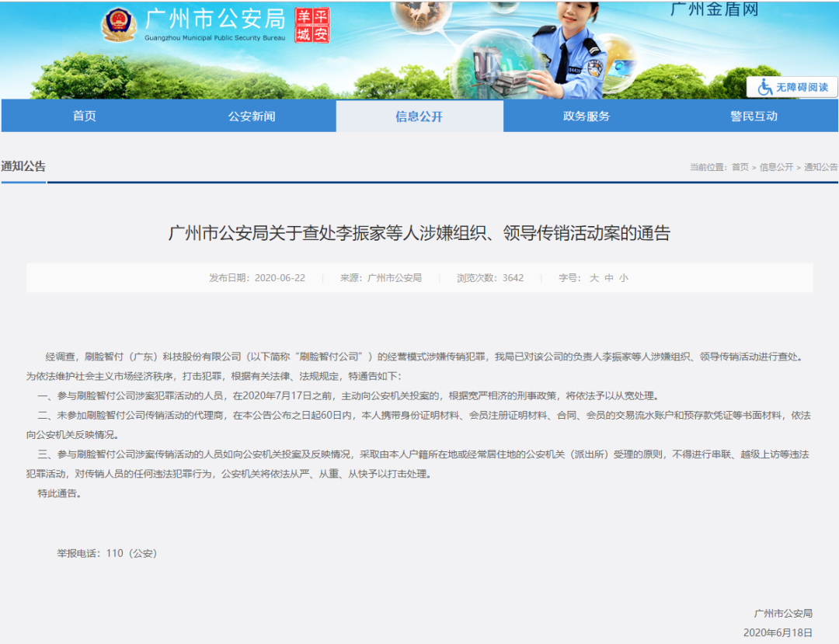Click the wheelchair 无障碍阅读 accessibility icon
The height and width of the screenshot is (644, 839).
click(765, 87)
